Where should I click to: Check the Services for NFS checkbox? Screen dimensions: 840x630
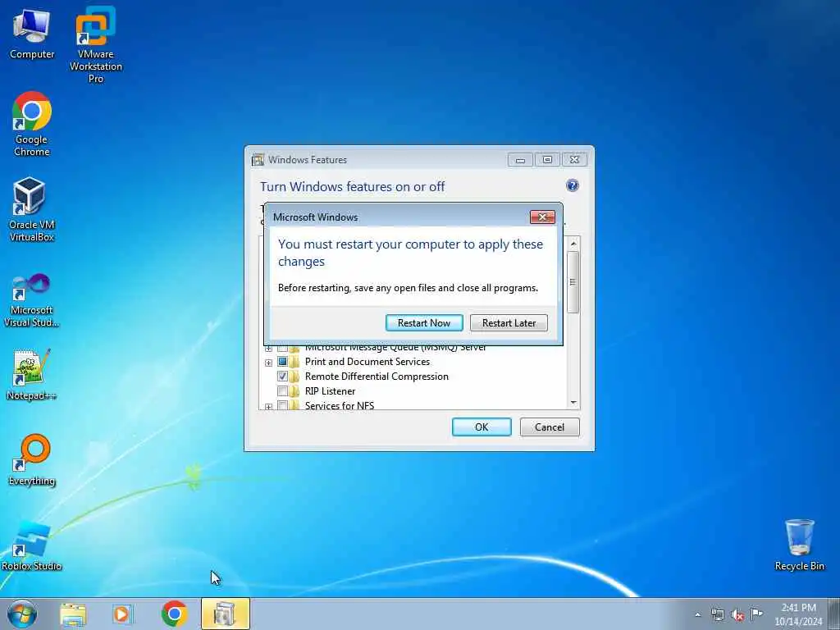tap(282, 405)
